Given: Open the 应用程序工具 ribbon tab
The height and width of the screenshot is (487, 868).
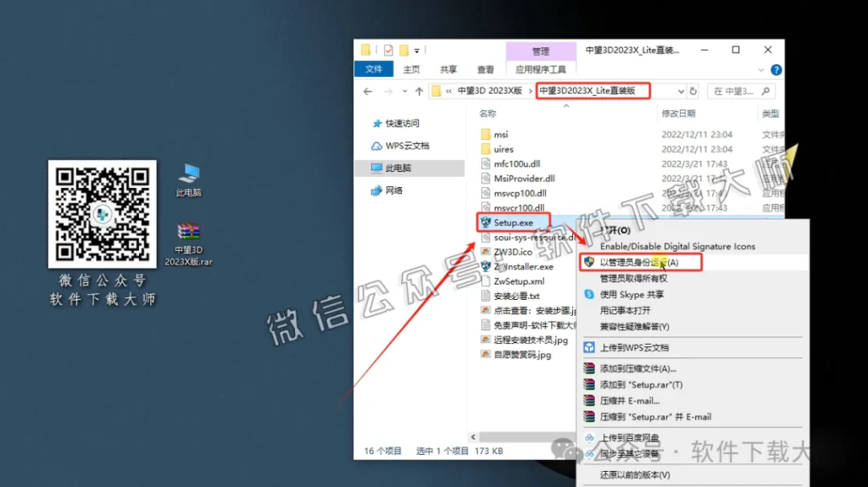Looking at the screenshot, I should (x=540, y=69).
